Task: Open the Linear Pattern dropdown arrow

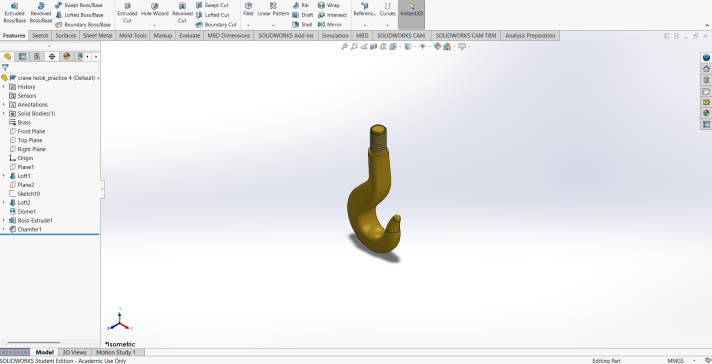Action: click(273, 25)
